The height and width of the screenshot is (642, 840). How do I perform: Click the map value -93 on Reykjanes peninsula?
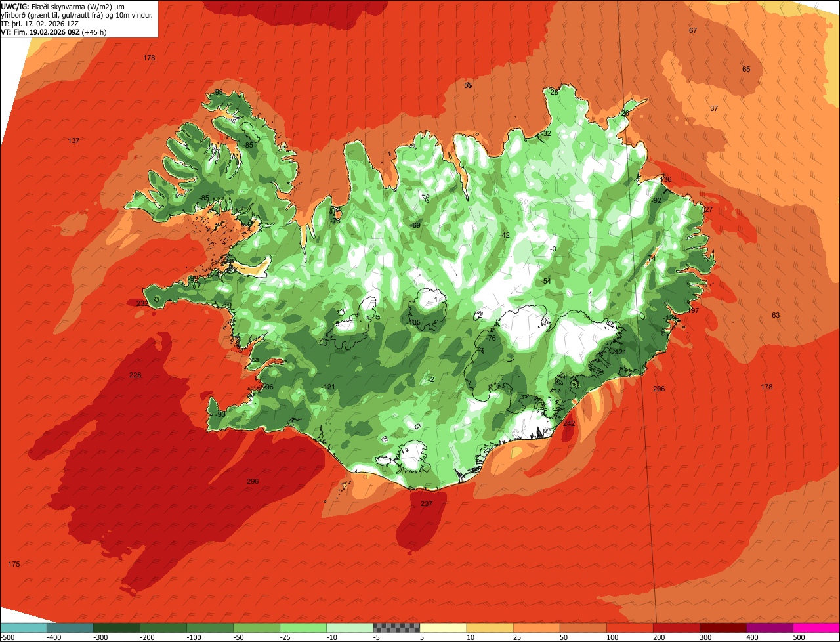pos(220,414)
